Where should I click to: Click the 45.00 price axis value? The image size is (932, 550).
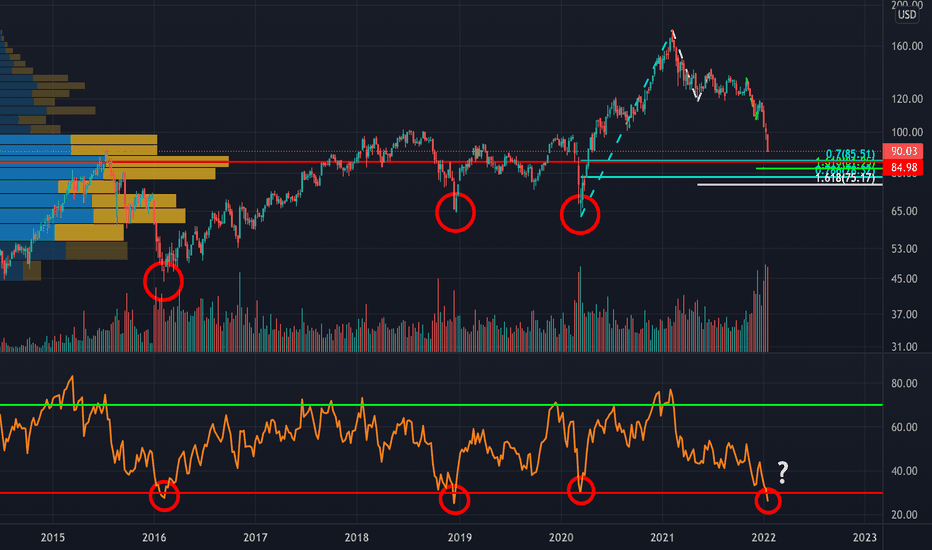click(x=904, y=279)
